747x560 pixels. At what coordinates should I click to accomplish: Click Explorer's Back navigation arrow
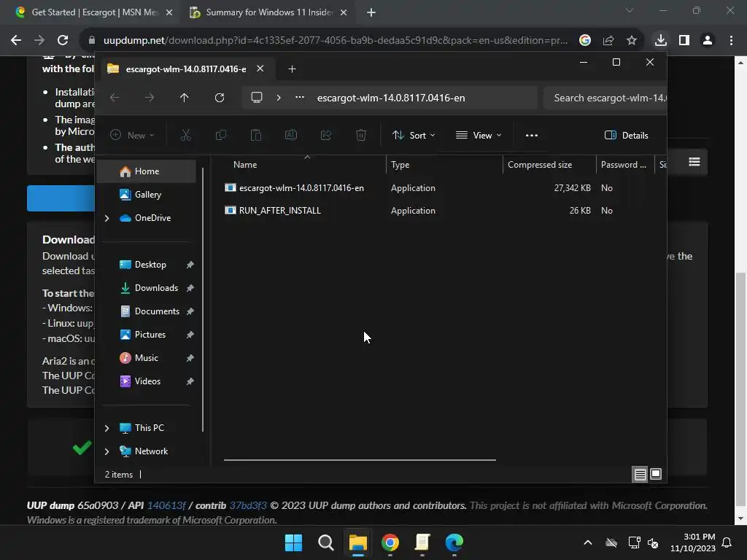coord(115,98)
